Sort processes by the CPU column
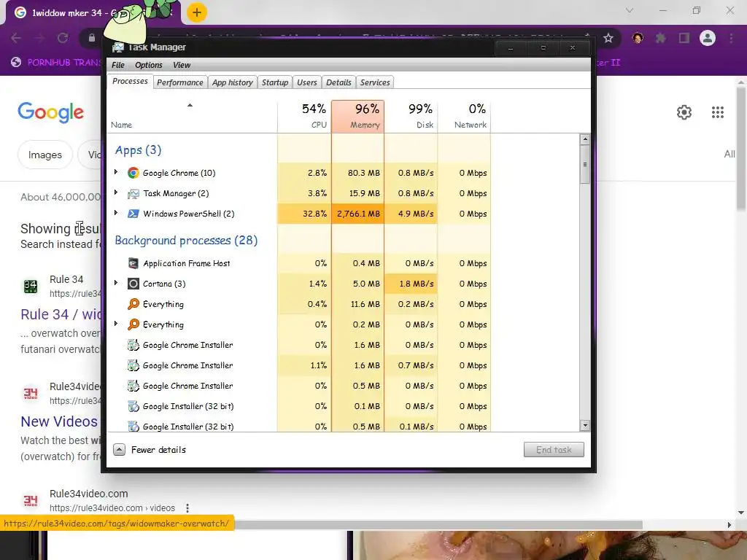This screenshot has width=747, height=560. tap(304, 116)
